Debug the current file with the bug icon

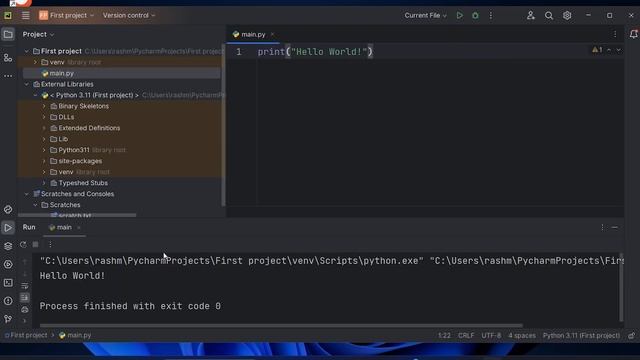coord(475,16)
